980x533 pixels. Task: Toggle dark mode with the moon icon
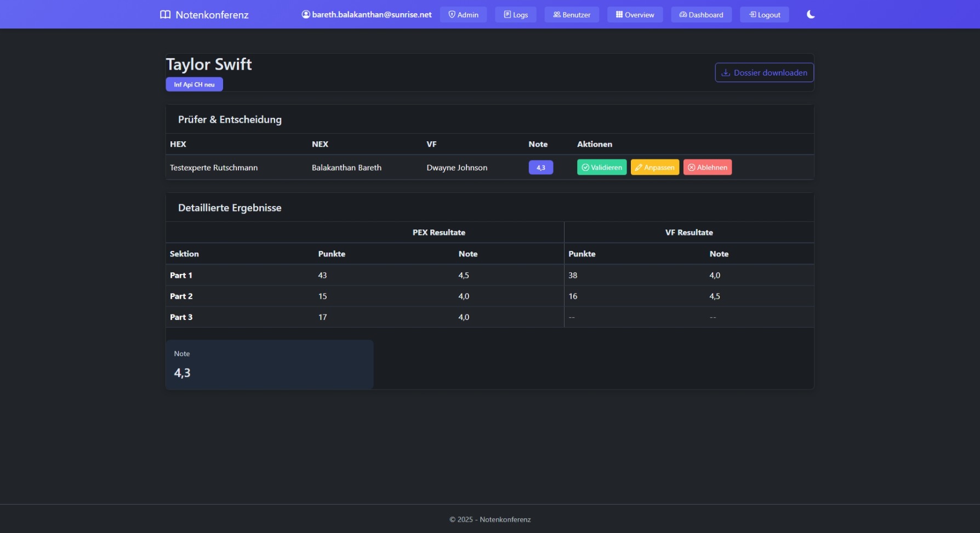click(811, 15)
